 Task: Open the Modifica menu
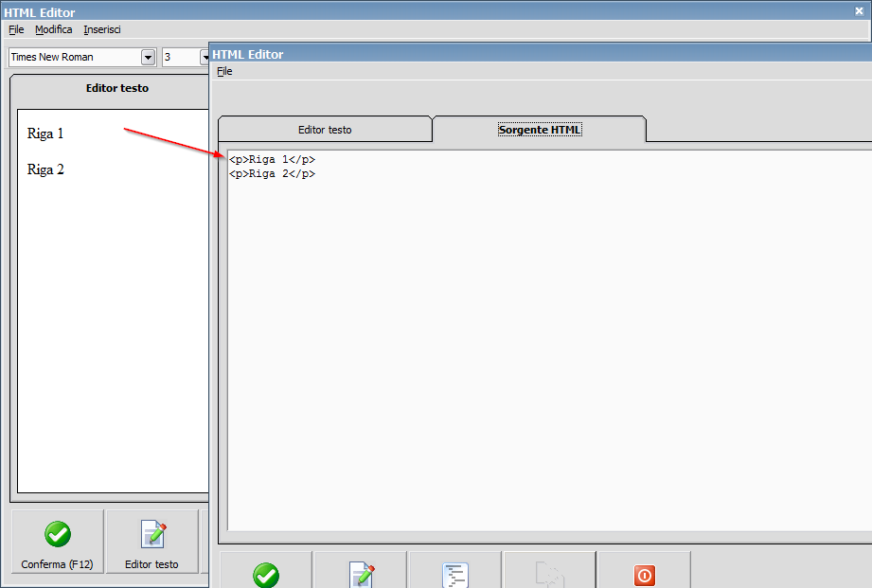coord(53,29)
